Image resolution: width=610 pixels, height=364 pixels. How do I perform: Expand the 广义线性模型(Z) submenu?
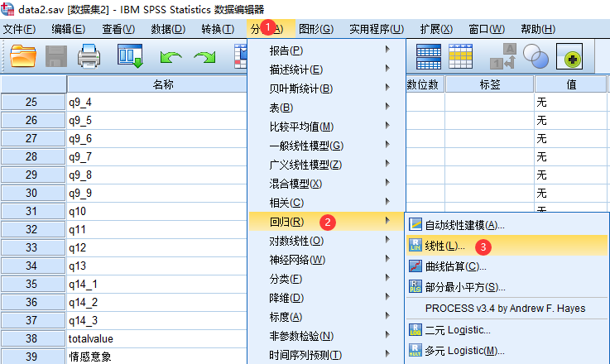click(326, 165)
